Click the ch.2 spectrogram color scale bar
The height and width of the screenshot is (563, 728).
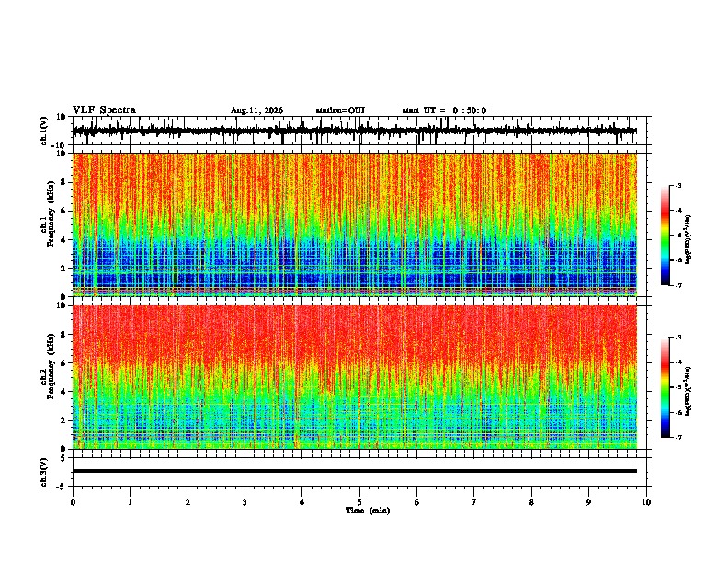point(665,387)
